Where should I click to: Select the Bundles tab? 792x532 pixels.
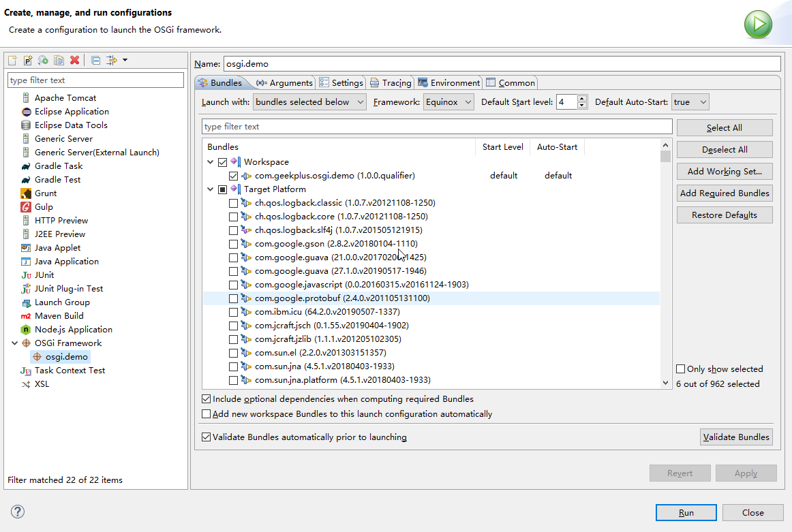(221, 83)
